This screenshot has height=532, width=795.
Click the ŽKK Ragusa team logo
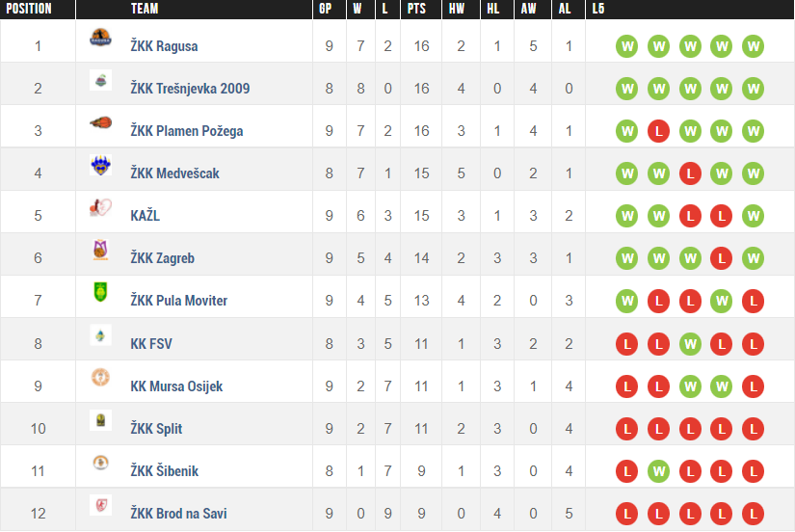[x=100, y=39]
